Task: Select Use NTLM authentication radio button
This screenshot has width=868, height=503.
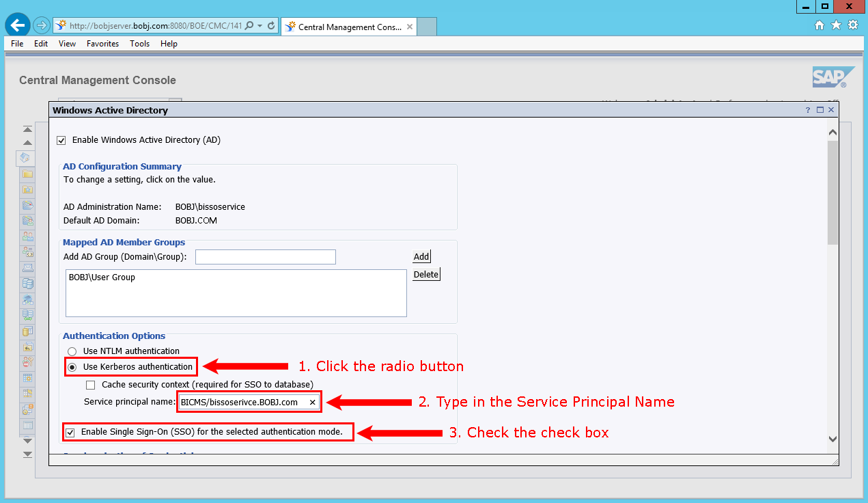Action: click(72, 351)
